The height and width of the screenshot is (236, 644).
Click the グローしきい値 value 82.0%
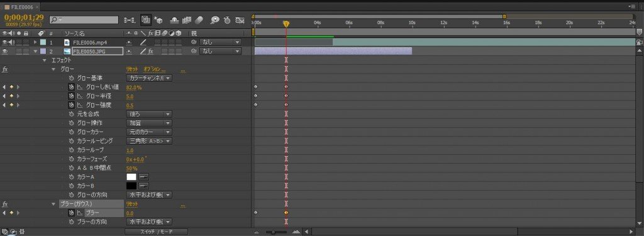[x=134, y=87]
